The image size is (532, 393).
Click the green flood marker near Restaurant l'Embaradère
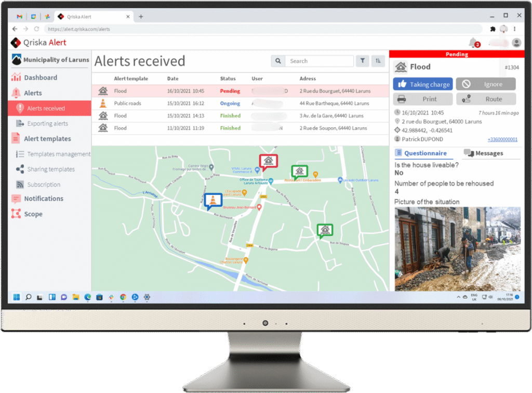pyautogui.click(x=299, y=172)
